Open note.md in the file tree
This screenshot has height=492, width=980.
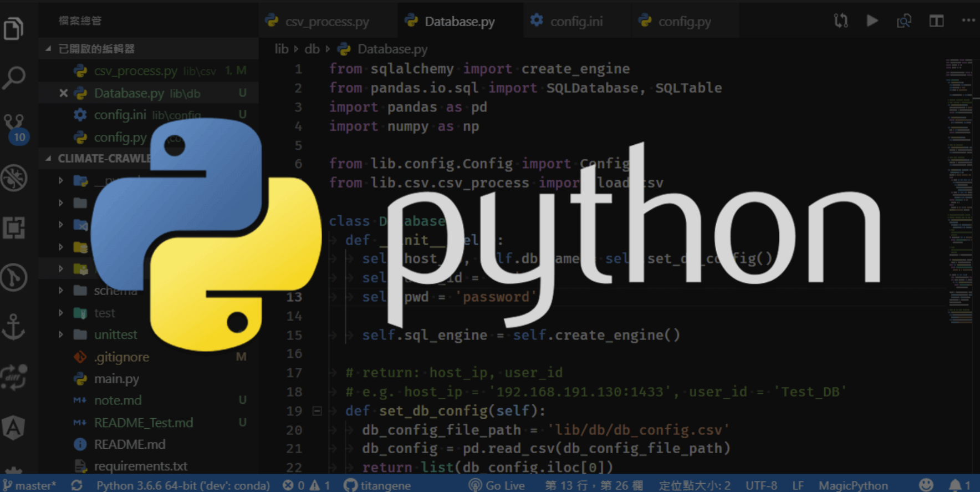click(148, 400)
